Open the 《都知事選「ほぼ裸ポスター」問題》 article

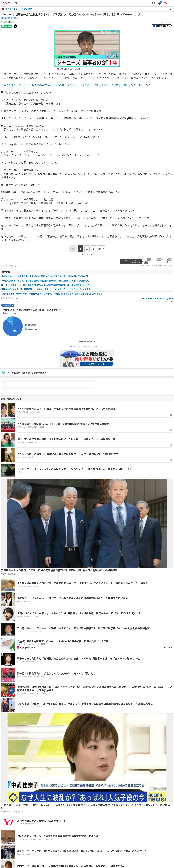click(85, 704)
